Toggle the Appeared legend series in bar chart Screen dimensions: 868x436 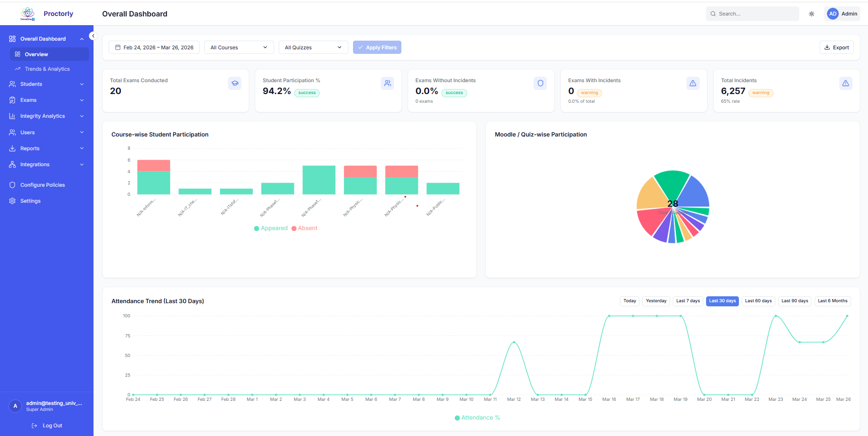(271, 228)
